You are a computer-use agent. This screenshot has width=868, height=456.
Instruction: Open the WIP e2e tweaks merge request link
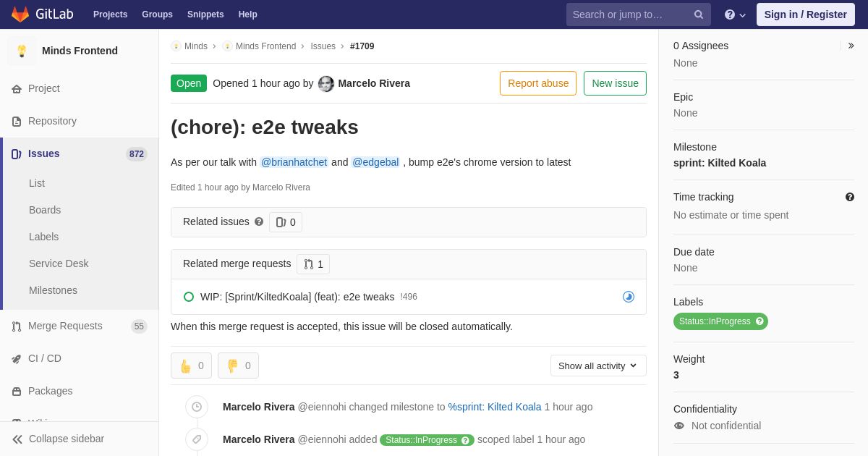coord(297,297)
